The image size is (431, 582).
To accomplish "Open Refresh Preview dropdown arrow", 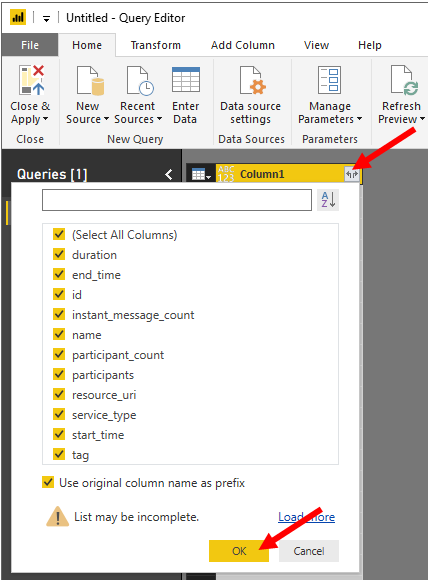I will 422,119.
